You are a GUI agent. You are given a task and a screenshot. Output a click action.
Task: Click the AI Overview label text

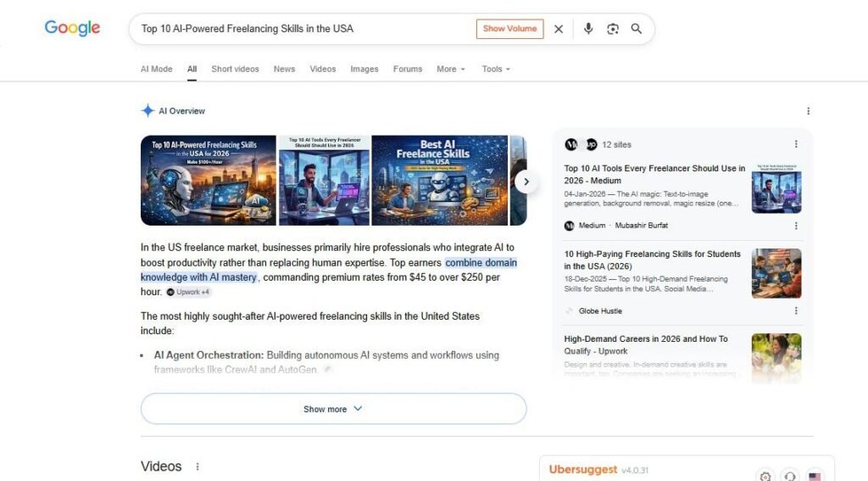coord(181,111)
